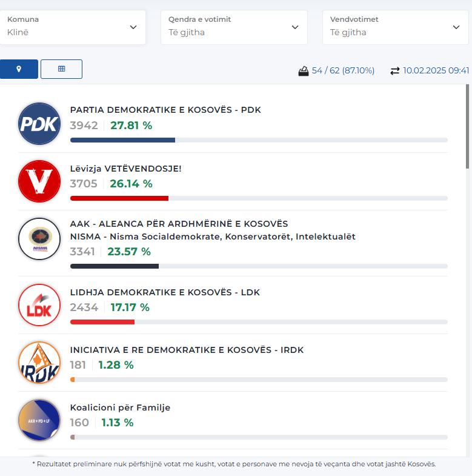This screenshot has width=472, height=476.
Task: Switch to the map pin view tab
Action: point(19,69)
